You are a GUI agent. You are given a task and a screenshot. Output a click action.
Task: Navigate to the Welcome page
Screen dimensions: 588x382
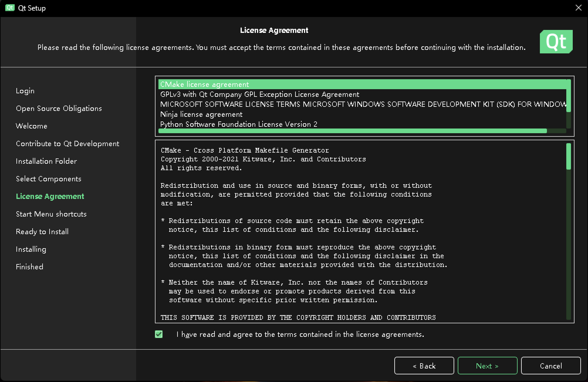(32, 126)
